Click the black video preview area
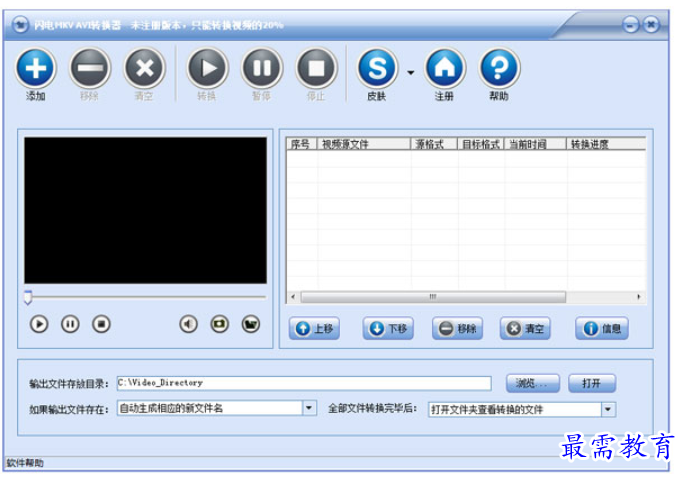Image resolution: width=683 pixels, height=478 pixels. (x=145, y=210)
